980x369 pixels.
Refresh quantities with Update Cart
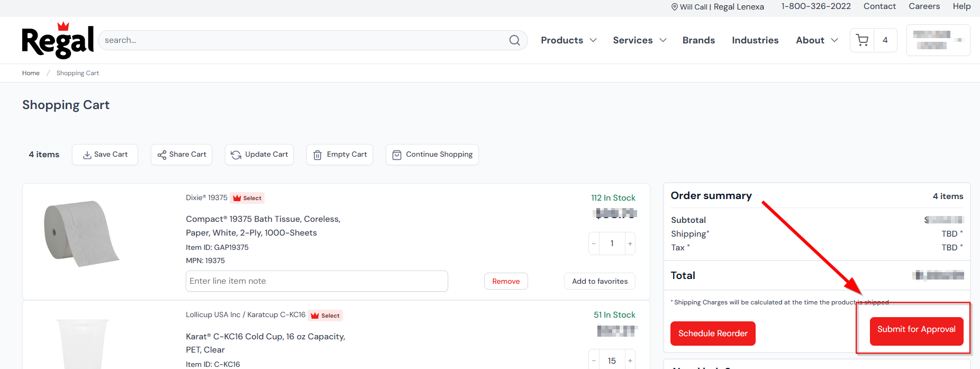click(259, 155)
